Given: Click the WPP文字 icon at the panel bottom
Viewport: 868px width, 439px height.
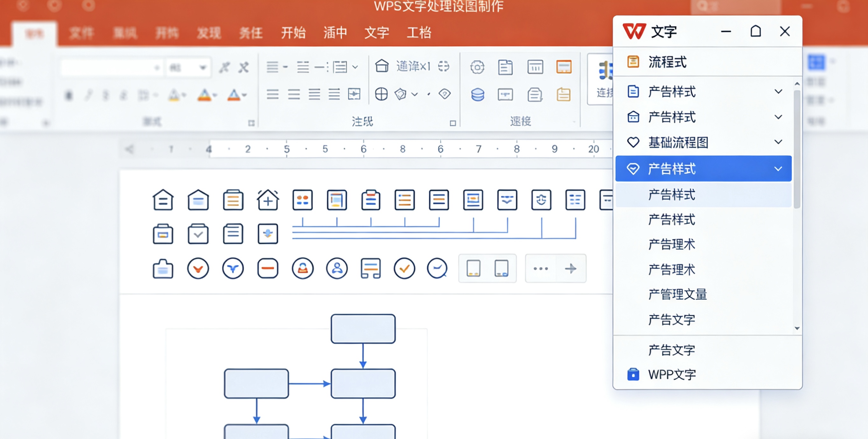Looking at the screenshot, I should (x=634, y=374).
